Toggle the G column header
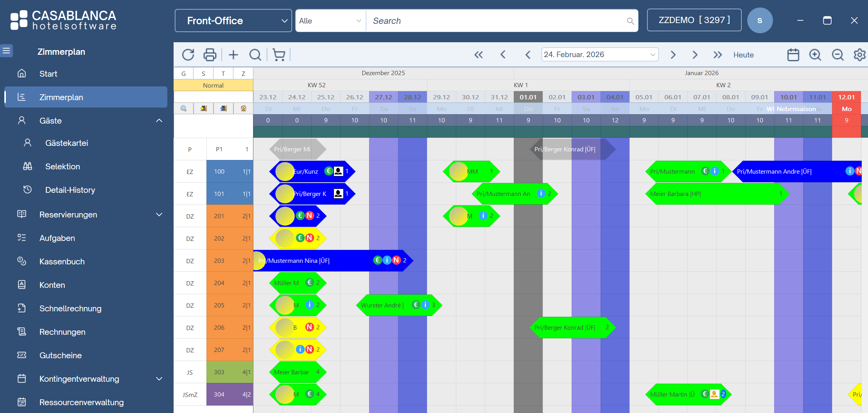 coord(183,74)
